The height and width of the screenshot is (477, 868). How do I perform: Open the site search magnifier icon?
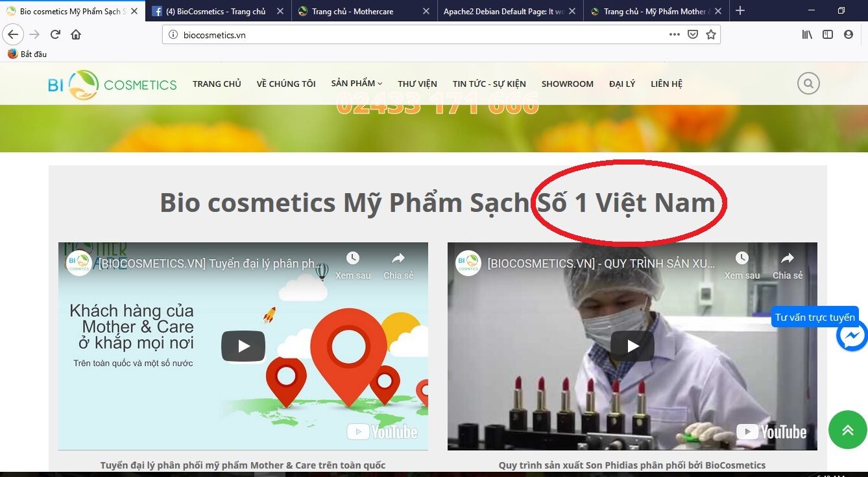coord(808,84)
